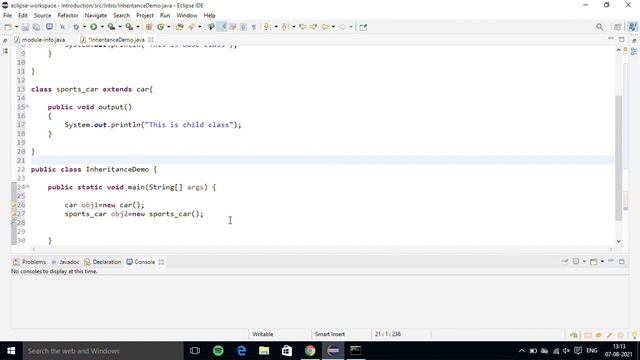
Task: Open the Run menu
Action: 165,16
